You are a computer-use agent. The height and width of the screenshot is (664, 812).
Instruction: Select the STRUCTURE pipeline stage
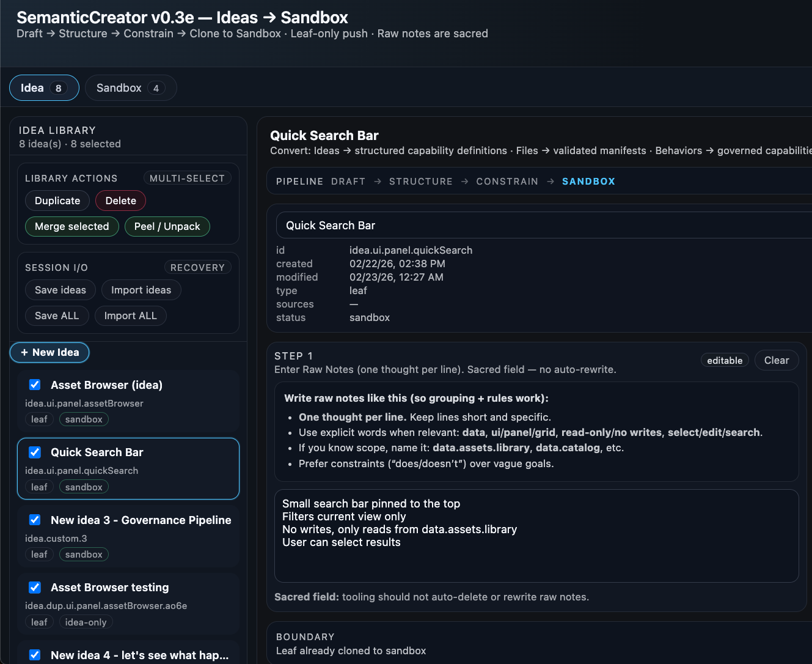point(420,182)
